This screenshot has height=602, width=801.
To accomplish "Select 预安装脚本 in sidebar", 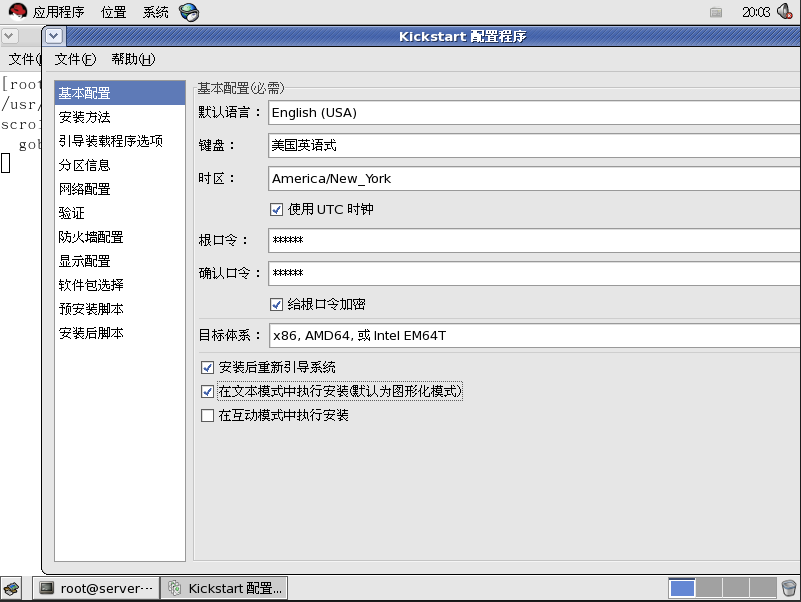I will click(120, 309).
